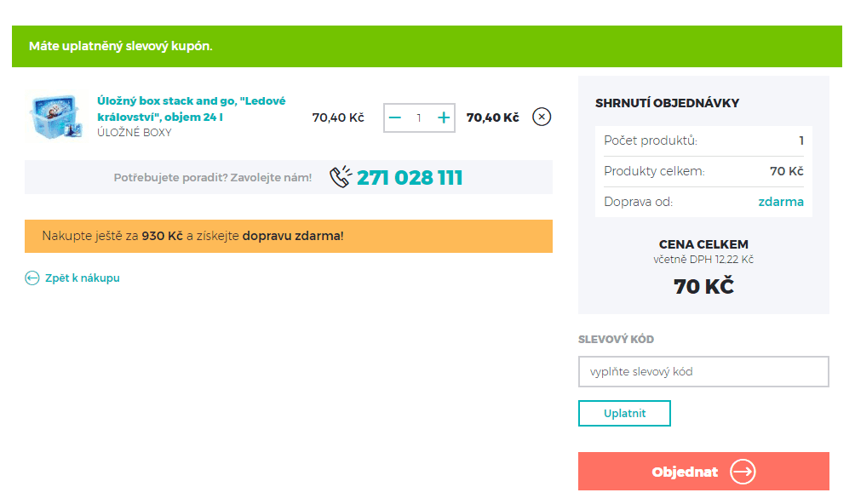855x504 pixels.
Task: Call the number 271 028 111
Action: pos(411,177)
